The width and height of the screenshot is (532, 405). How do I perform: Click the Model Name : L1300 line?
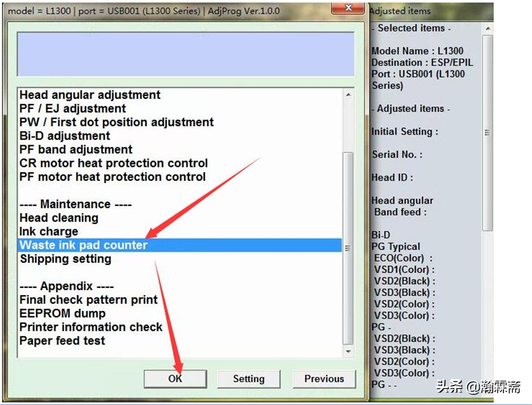click(417, 51)
